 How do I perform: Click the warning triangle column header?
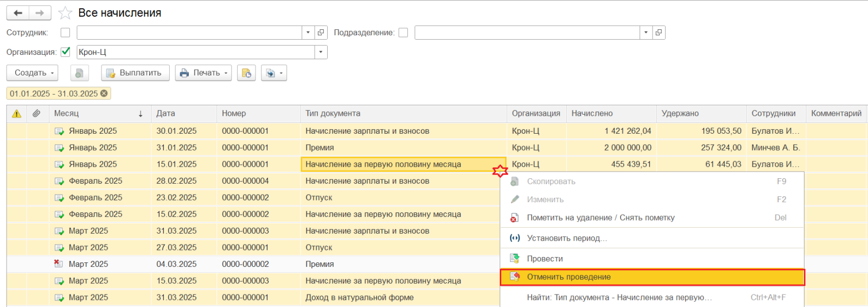[x=17, y=114]
